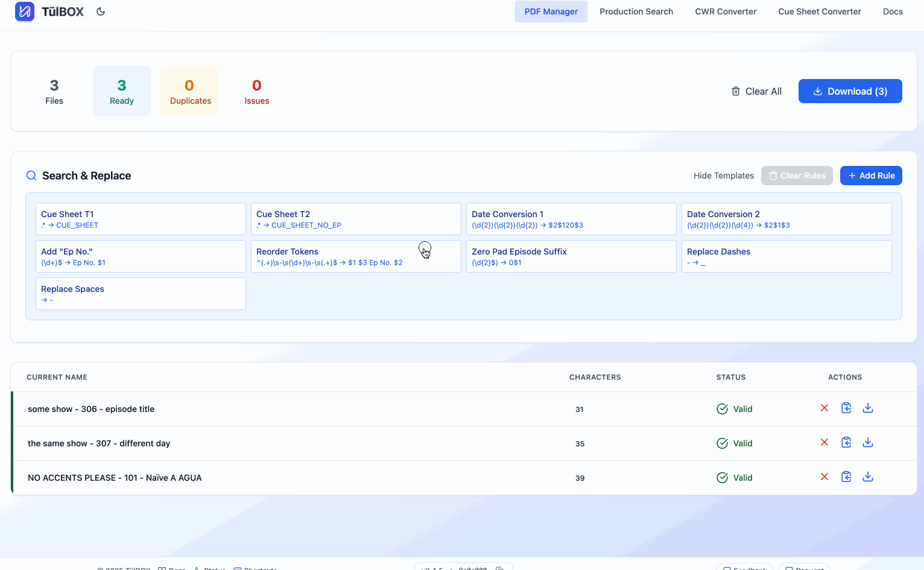This screenshot has width=924, height=570.
Task: Click the green Ready counter
Action: [x=121, y=90]
